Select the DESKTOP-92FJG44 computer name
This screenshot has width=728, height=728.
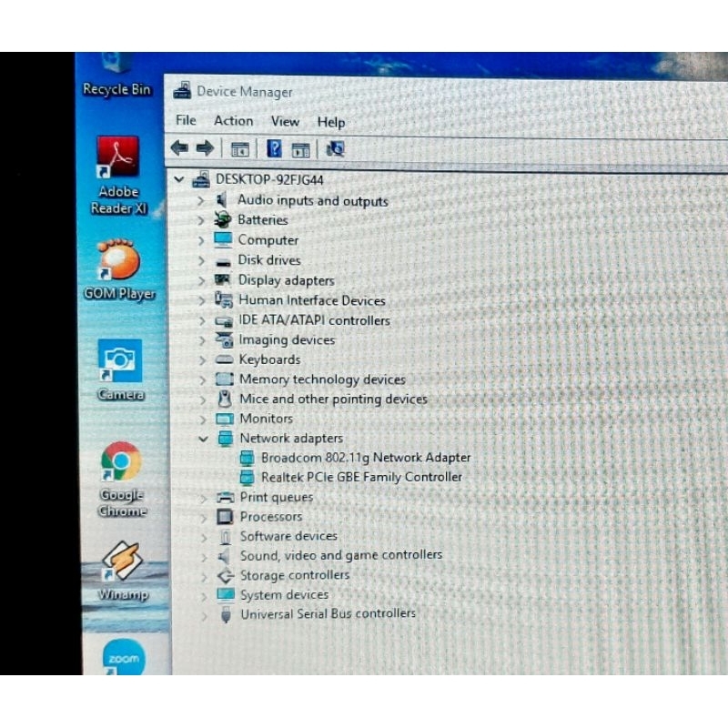coord(269,179)
